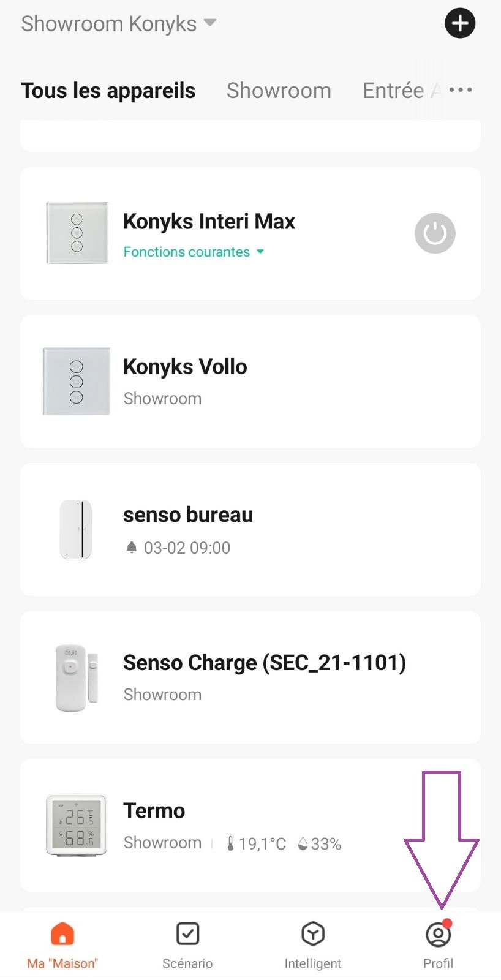The width and height of the screenshot is (501, 980).
Task: Open the Profil tab icon
Action: 439,934
